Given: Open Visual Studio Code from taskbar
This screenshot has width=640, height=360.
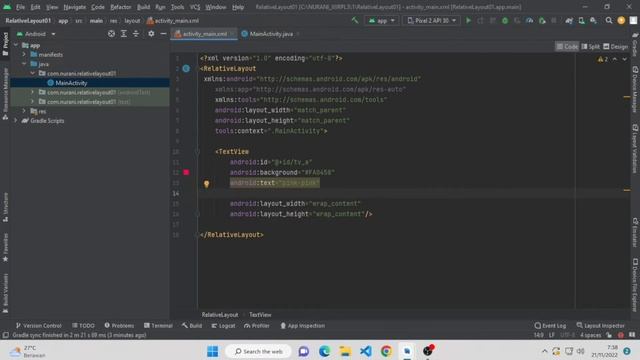Looking at the screenshot, I should pos(366,351).
